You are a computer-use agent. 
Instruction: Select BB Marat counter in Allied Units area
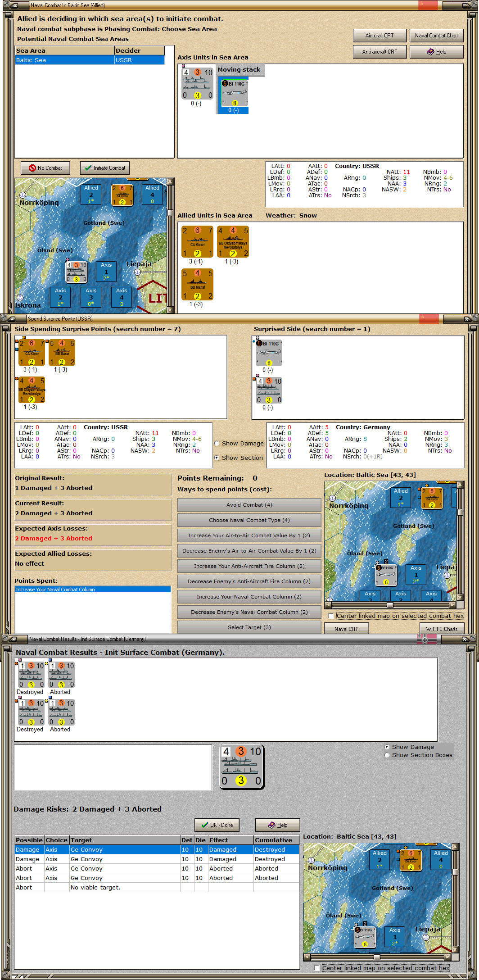[197, 285]
